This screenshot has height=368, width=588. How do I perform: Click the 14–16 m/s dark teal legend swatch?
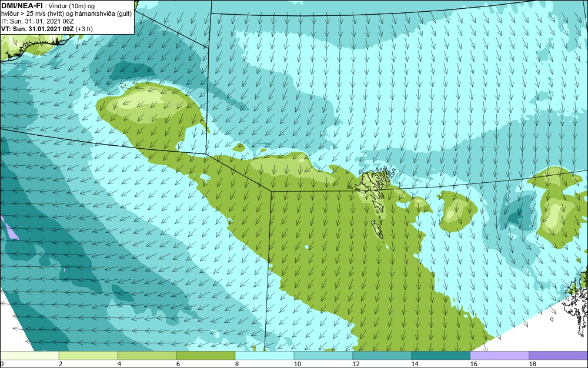441,355
